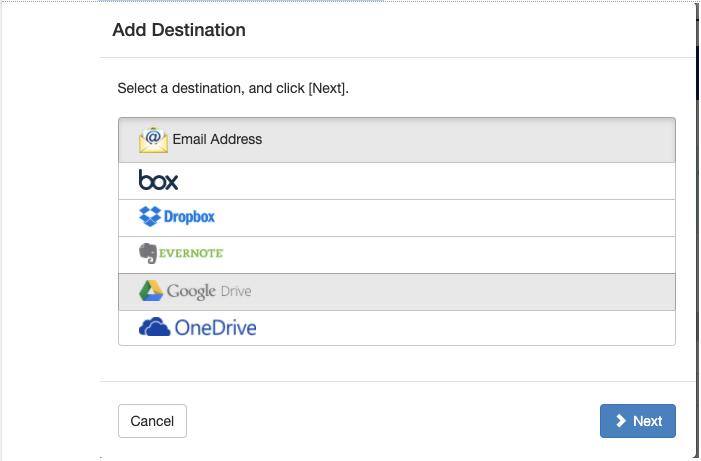Select the Google Drive text label
Viewport: 701px width, 461px height.
209,291
